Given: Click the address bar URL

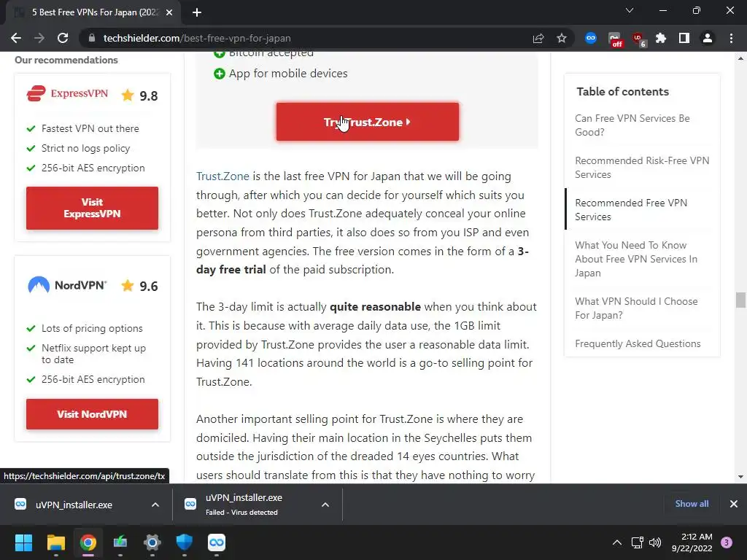Looking at the screenshot, I should tap(197, 38).
